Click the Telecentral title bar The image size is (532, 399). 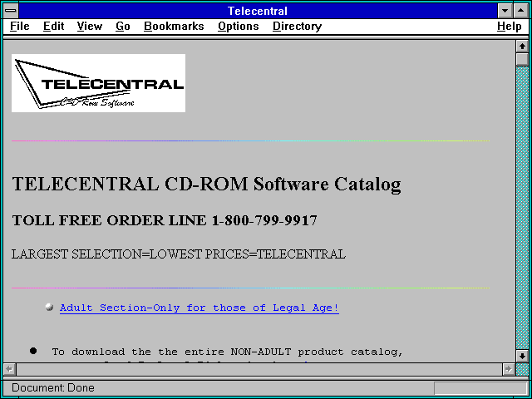point(258,11)
